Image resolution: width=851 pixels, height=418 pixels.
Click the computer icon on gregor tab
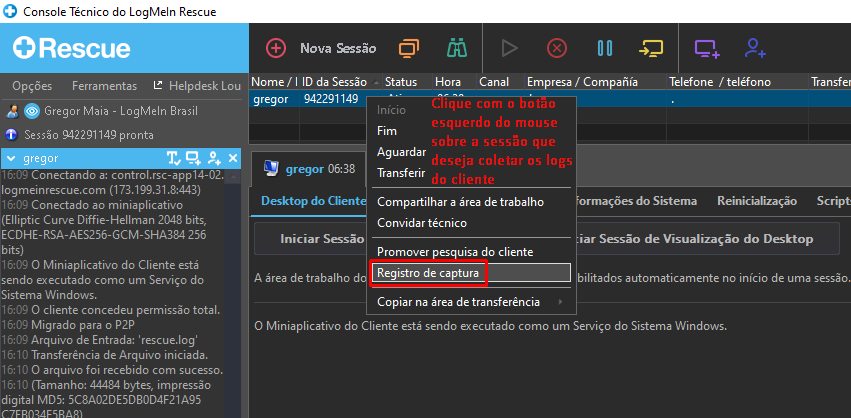(271, 169)
